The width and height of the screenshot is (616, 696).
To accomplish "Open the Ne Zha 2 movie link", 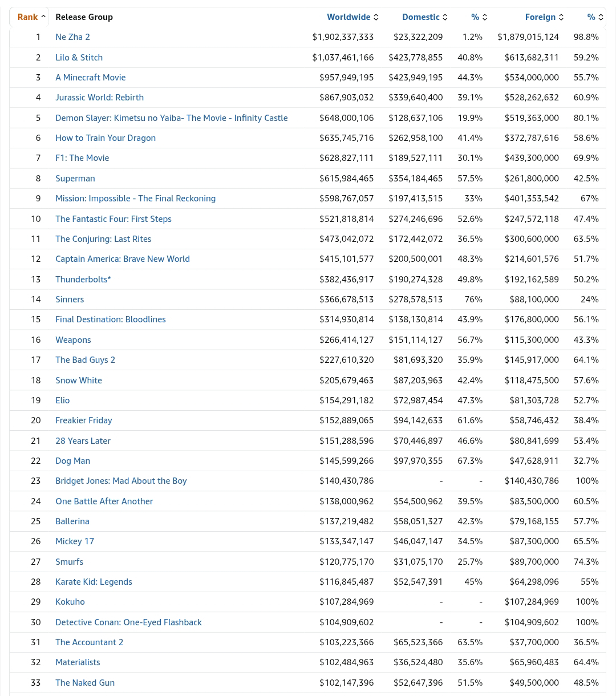I will (72, 37).
